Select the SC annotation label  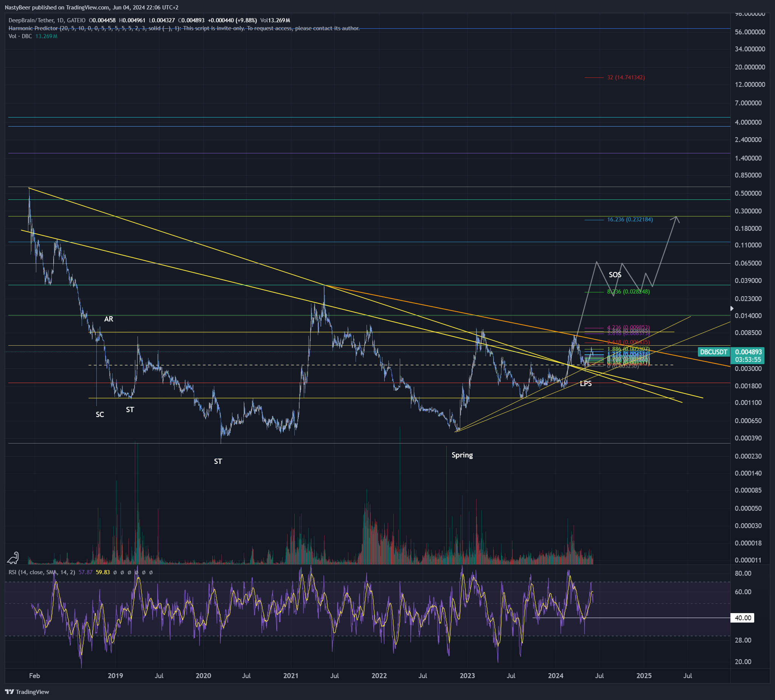click(x=100, y=414)
